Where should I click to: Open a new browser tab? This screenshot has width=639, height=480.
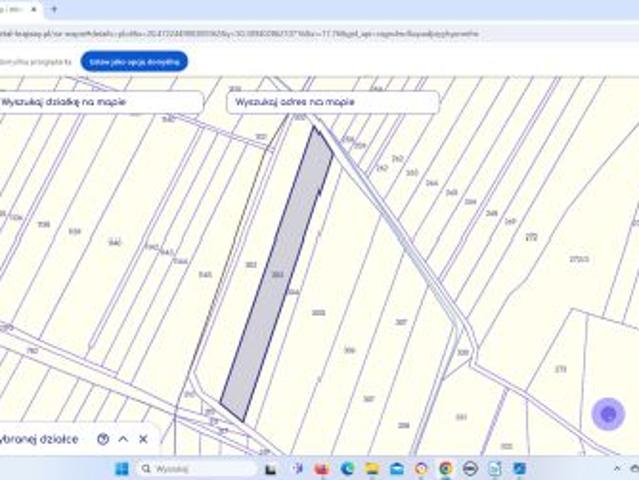coord(53,9)
